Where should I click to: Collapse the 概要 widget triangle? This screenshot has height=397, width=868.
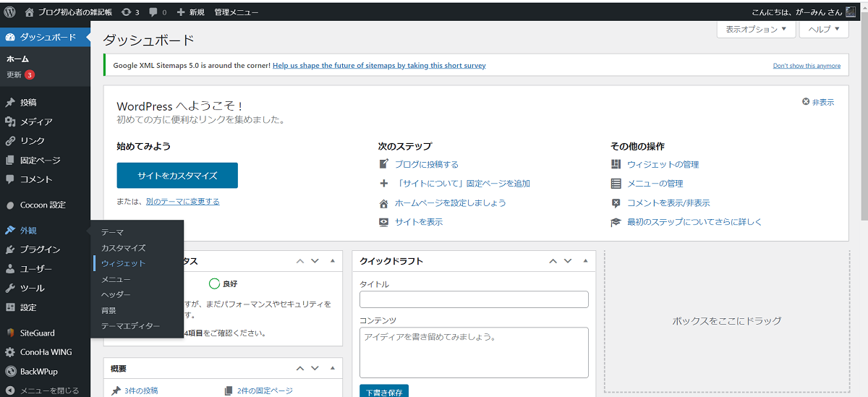click(x=332, y=368)
